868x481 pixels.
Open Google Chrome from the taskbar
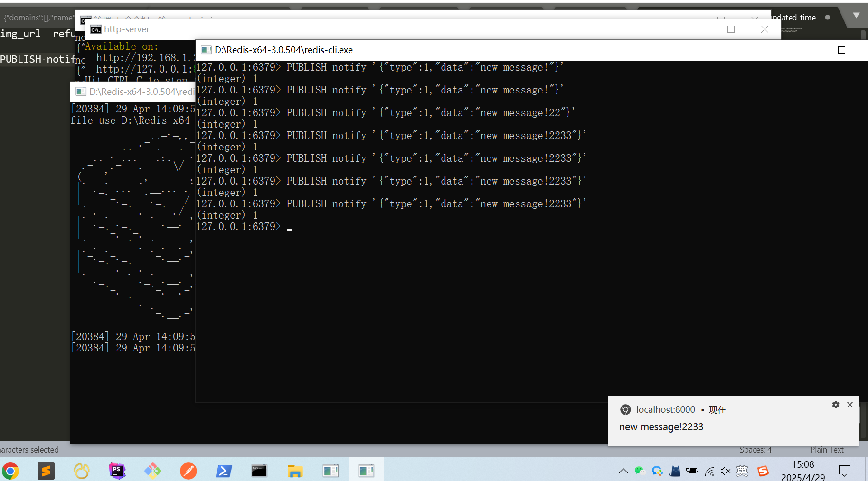point(10,471)
